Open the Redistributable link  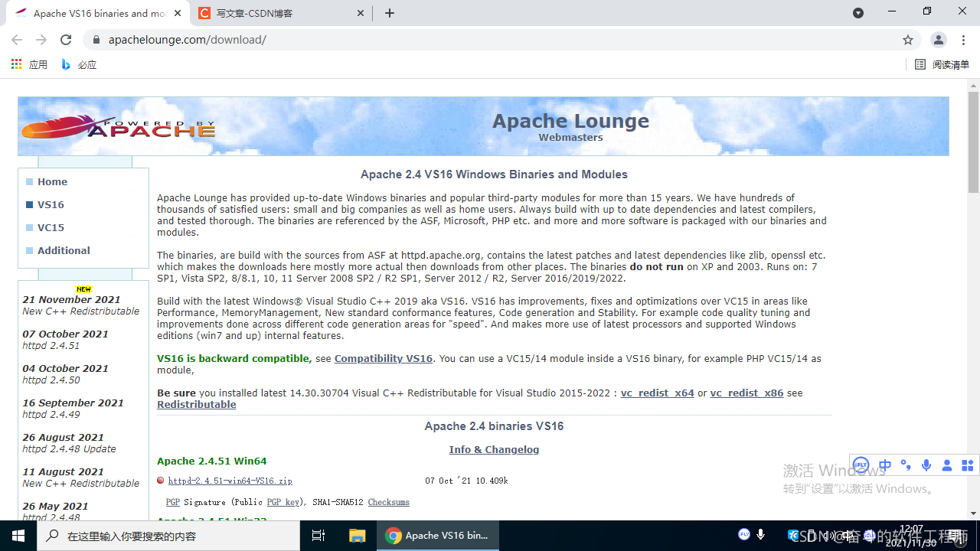pos(197,404)
